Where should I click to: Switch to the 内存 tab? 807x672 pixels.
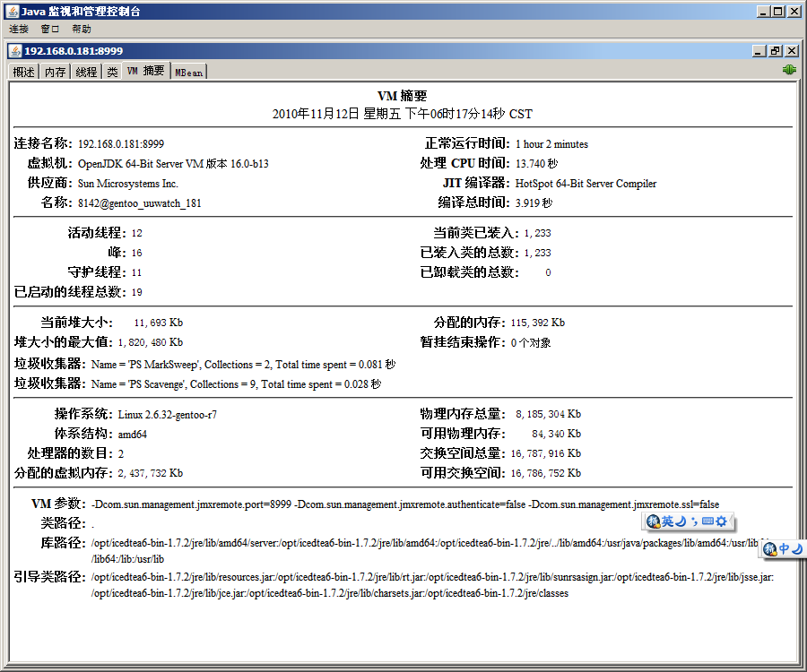pos(56,72)
